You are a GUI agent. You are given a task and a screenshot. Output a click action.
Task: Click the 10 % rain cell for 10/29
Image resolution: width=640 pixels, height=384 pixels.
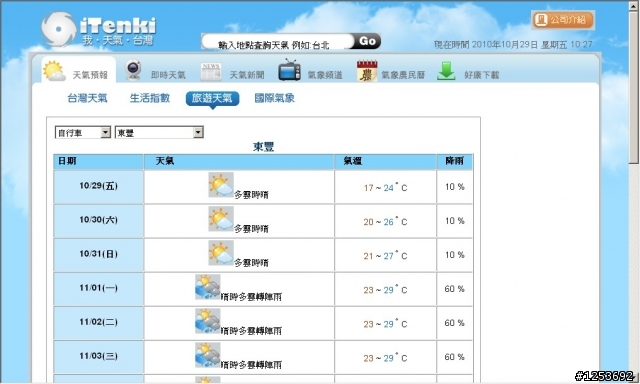click(x=455, y=187)
